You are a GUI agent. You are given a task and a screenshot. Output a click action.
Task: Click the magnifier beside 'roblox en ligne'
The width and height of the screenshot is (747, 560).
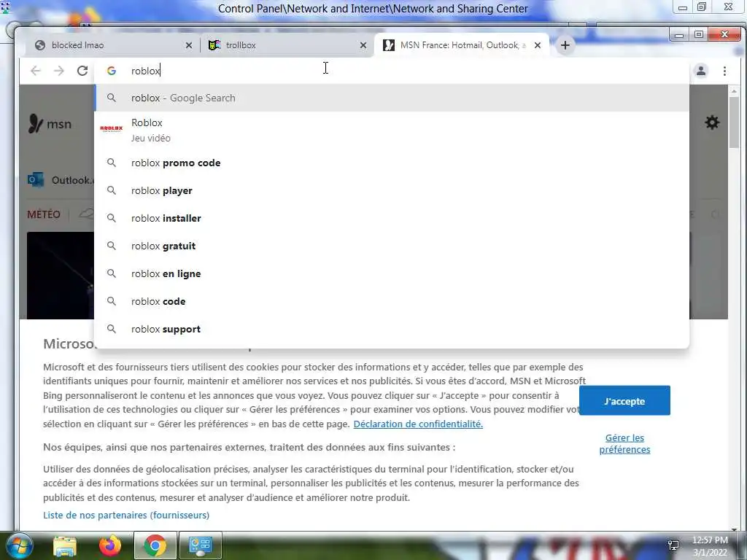tap(112, 273)
